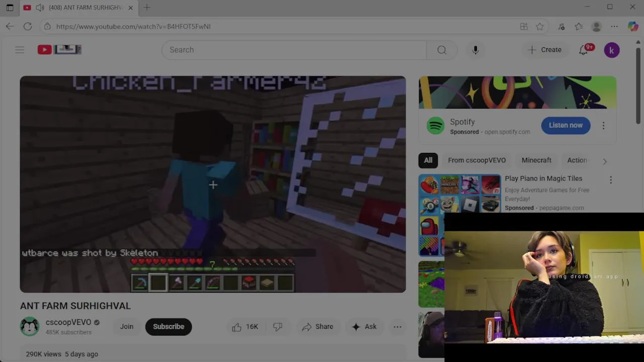Close the ANT FARM SURHIGHVAL tab
644x362 pixels.
tap(131, 8)
